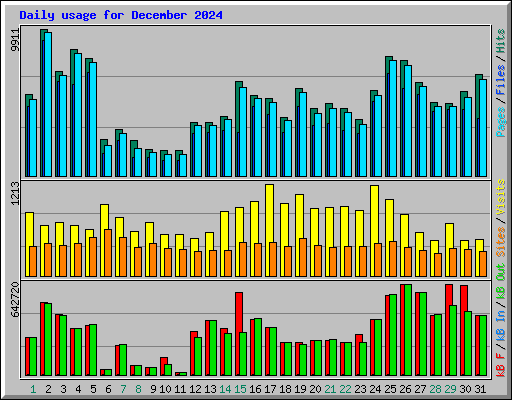The image size is (512, 400).
Task: Click the 'Hits' legend label
Action: click(501, 41)
